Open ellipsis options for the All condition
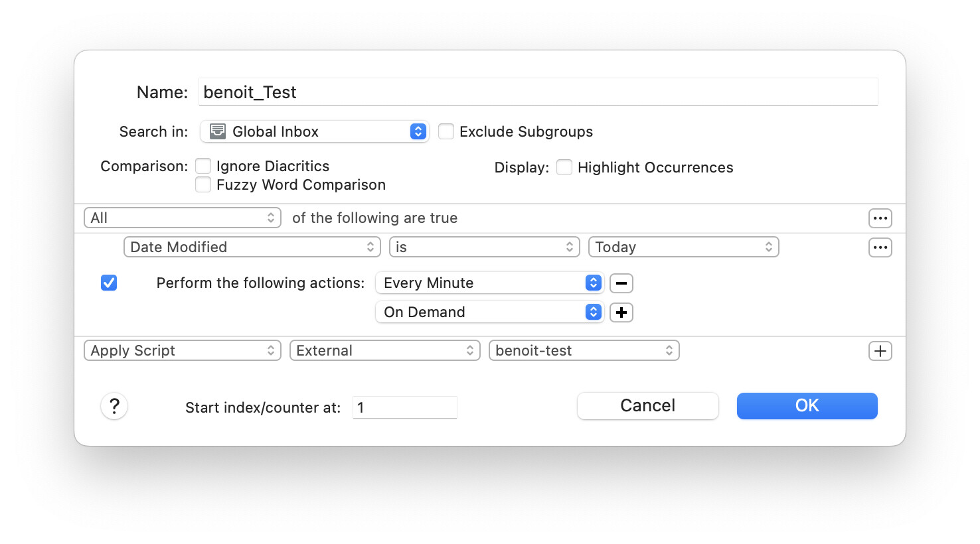 coord(880,218)
